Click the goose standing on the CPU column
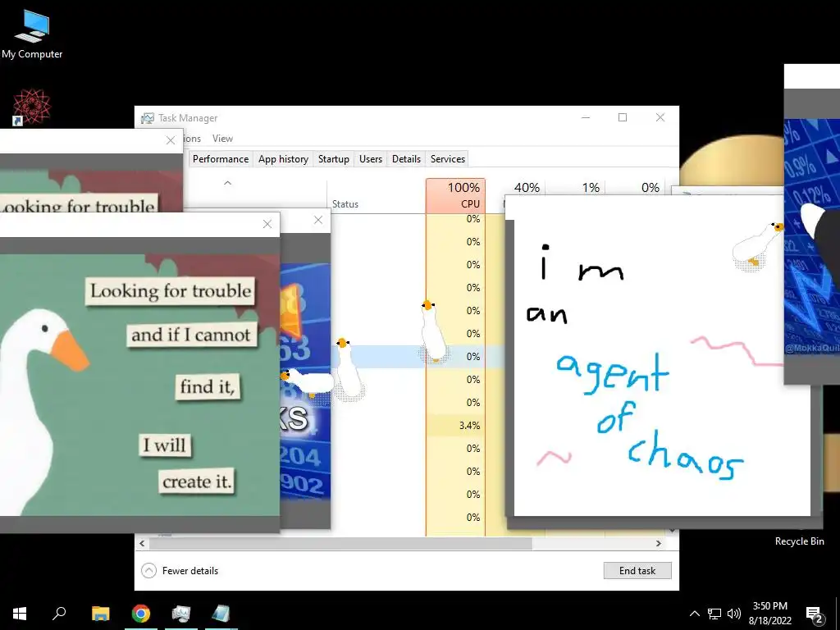840x630 pixels. pos(433,332)
